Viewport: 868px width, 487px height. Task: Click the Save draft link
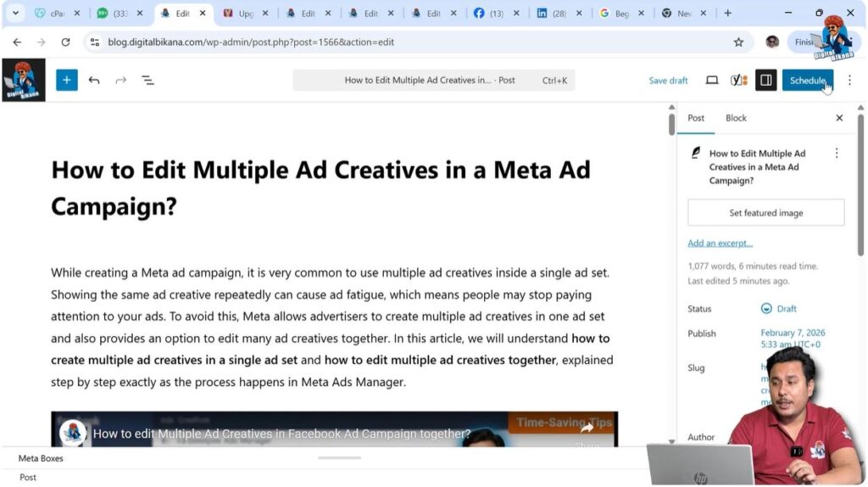tap(668, 81)
